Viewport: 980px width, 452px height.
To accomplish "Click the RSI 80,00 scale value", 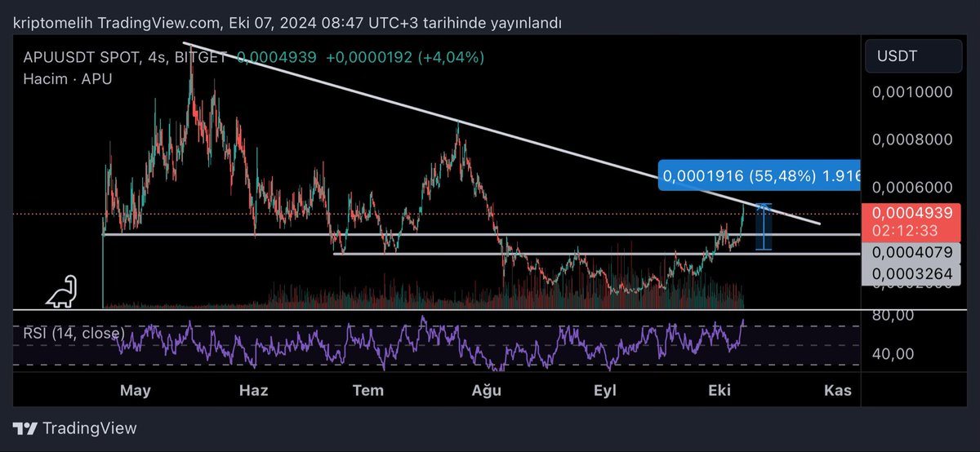I will point(894,315).
